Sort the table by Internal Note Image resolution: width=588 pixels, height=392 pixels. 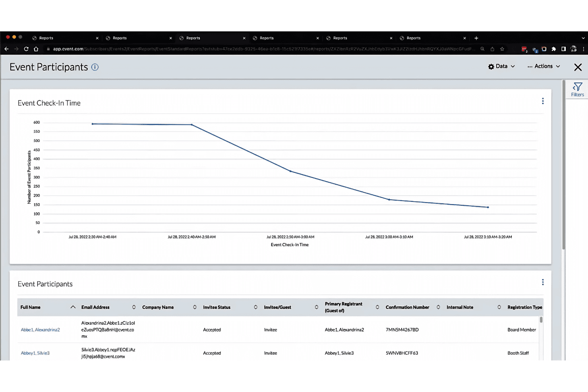(x=499, y=307)
